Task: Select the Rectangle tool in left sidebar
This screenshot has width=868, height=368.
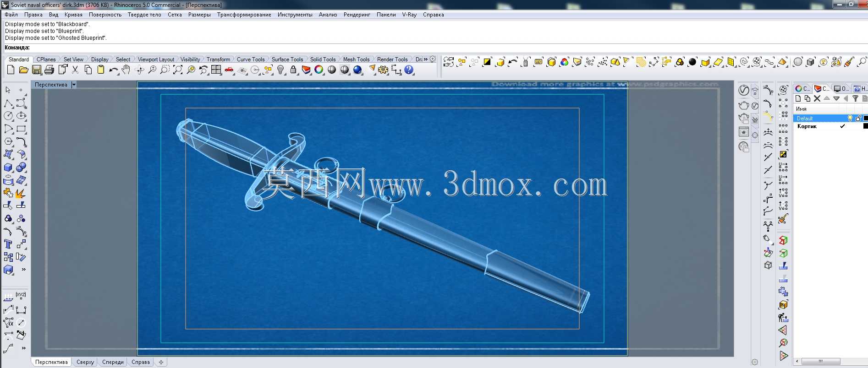Action: coord(21,129)
